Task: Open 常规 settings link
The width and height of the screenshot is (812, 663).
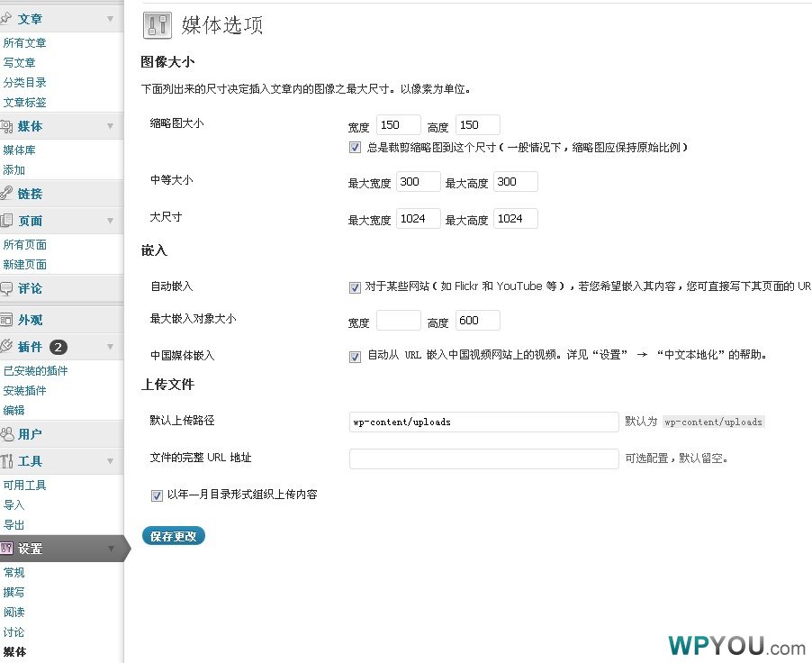Action: pos(14,572)
